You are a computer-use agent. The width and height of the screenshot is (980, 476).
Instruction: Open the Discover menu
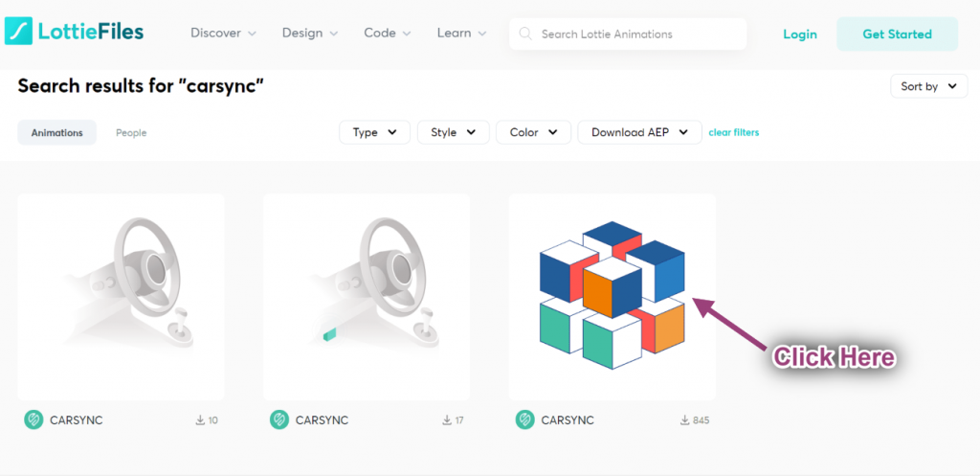(x=223, y=34)
